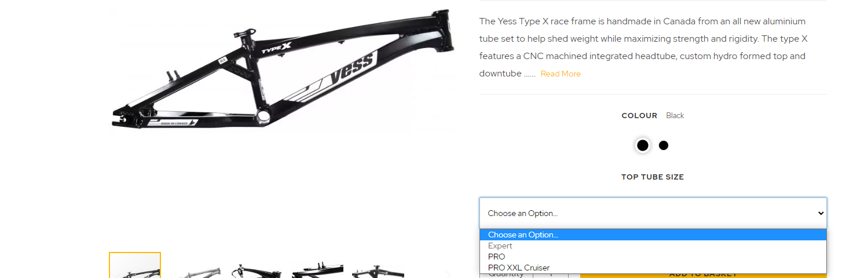Click the Top Tube Size heading
868x278 pixels.
pos(653,177)
